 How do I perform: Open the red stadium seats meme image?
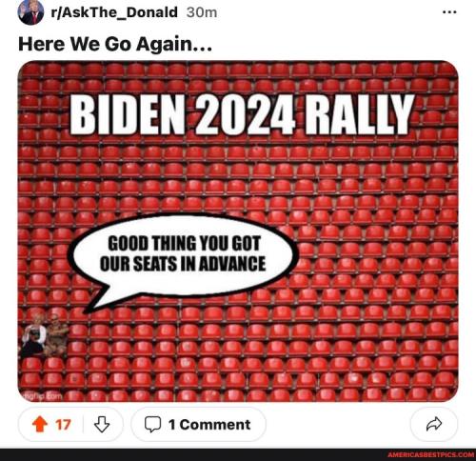(x=238, y=231)
